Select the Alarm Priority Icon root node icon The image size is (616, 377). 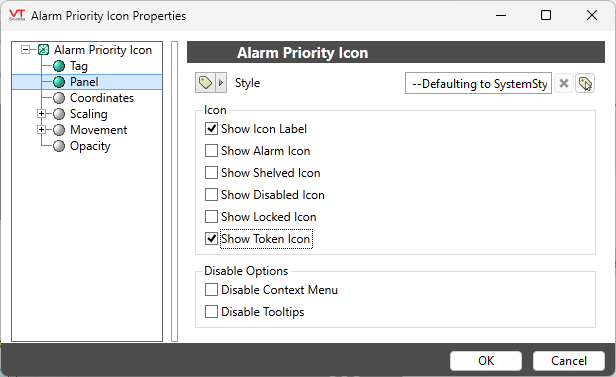point(43,50)
